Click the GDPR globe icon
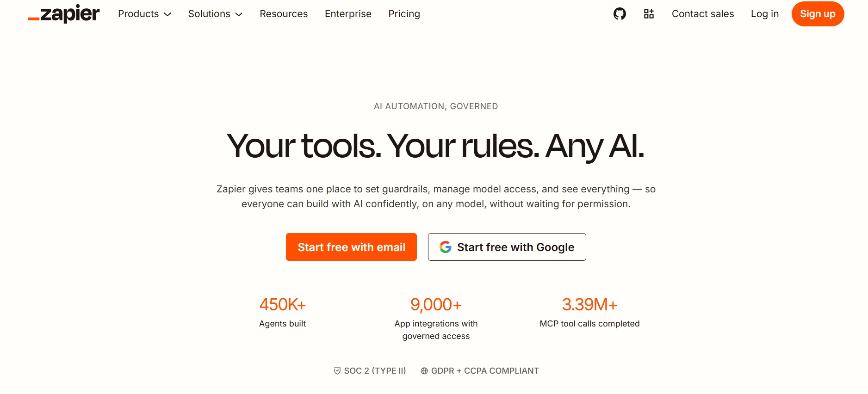The image size is (868, 394). 424,371
